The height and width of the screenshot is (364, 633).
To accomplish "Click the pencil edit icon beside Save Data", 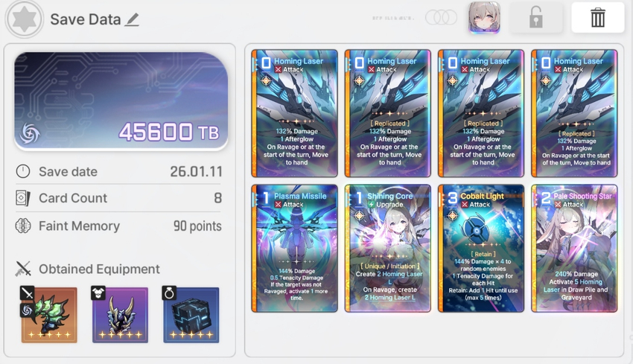I will pyautogui.click(x=132, y=19).
